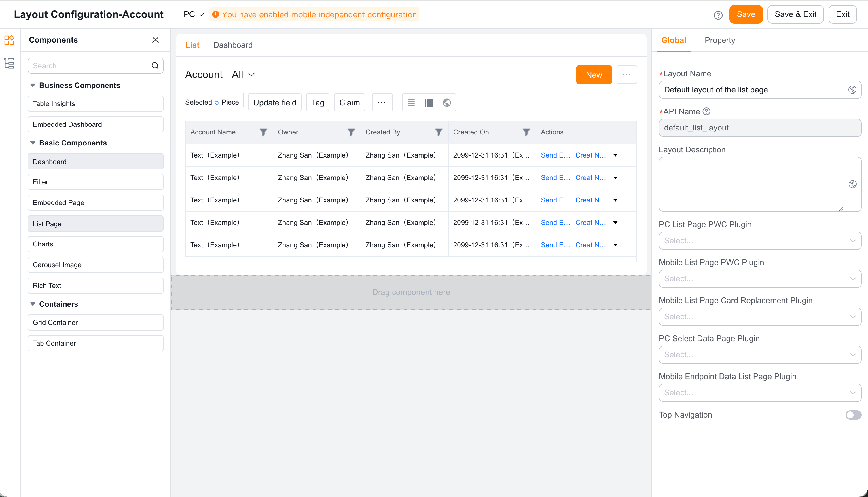Screen dimensions: 868x497
Task: Select the List tab
Action: coord(192,45)
